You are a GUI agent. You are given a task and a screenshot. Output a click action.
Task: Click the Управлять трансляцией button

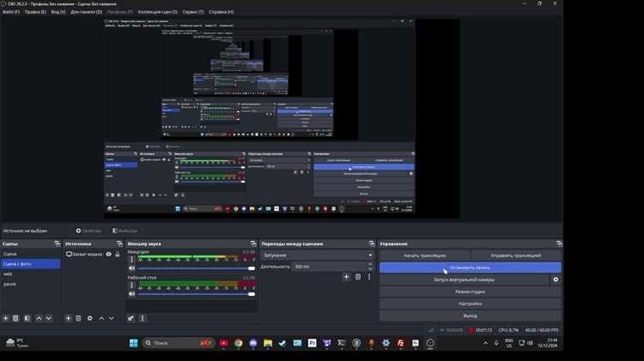[516, 256]
